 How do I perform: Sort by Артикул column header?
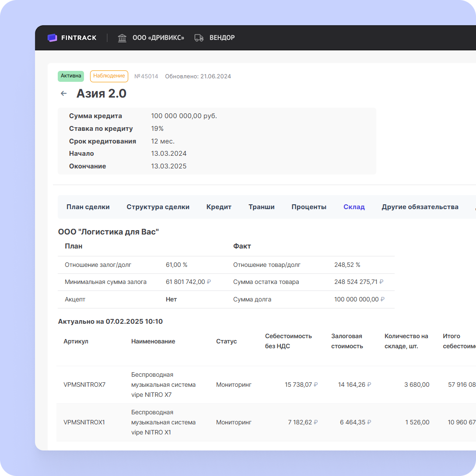76,341
